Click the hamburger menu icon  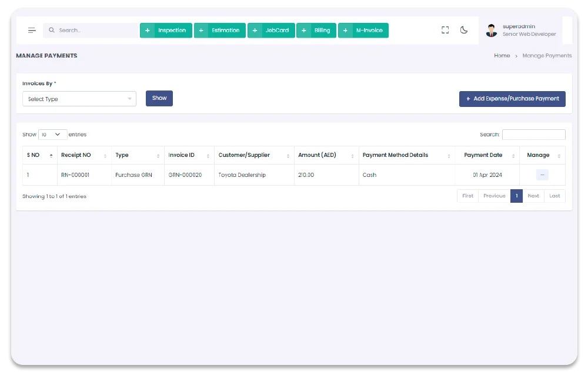pyautogui.click(x=32, y=30)
